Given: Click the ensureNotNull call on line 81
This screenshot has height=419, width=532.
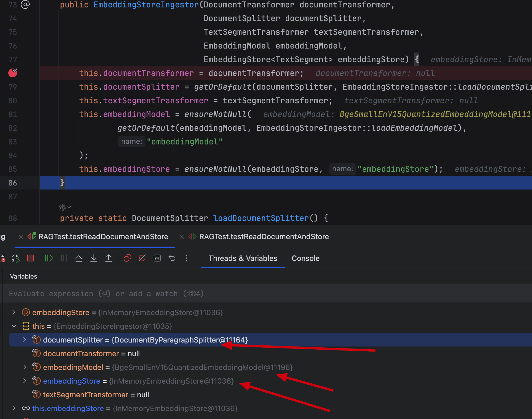Looking at the screenshot, I should click(216, 114).
